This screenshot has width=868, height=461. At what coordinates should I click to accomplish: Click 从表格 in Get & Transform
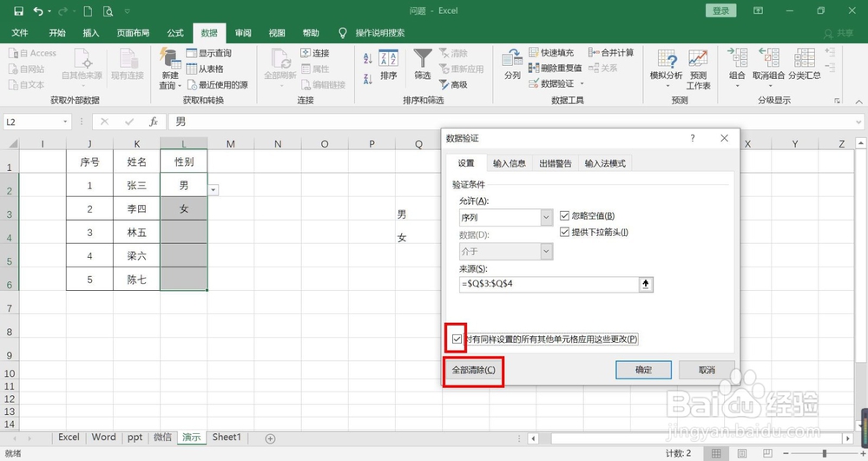[x=205, y=69]
